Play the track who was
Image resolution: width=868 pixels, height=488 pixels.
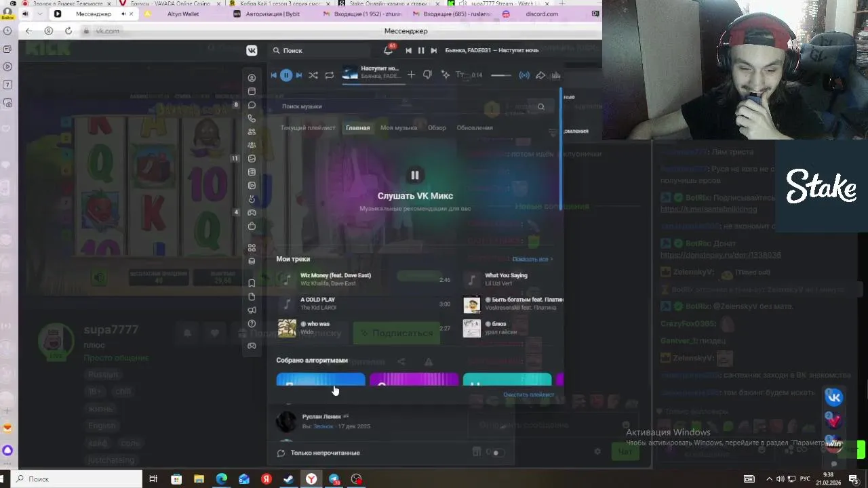point(363,328)
